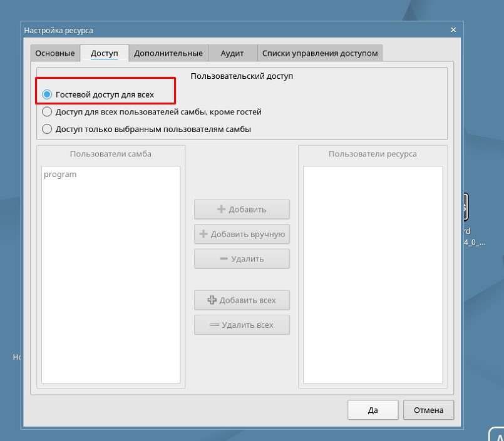This screenshot has height=441, width=504.
Task: Select the Доступ tab
Action: (104, 53)
